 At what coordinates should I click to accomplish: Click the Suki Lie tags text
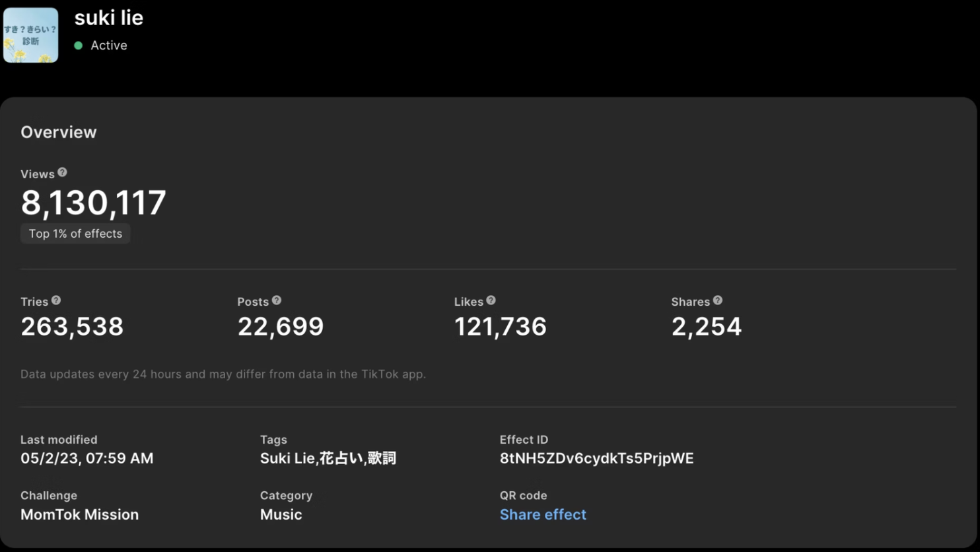click(328, 458)
